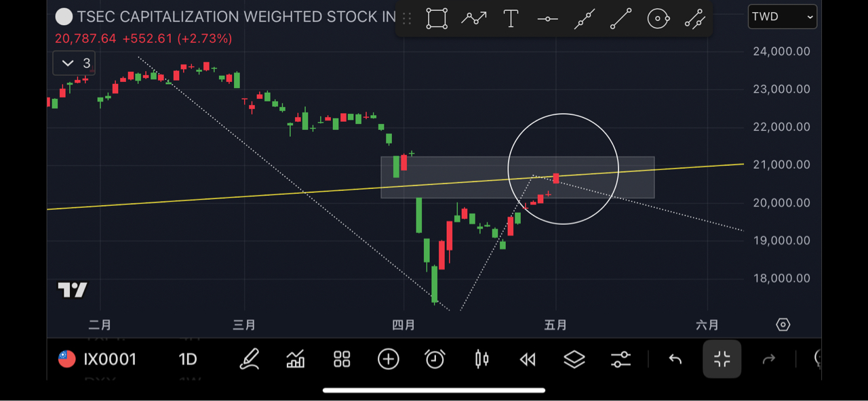868x401 pixels.
Task: Select the Text annotation tool
Action: pos(511,18)
